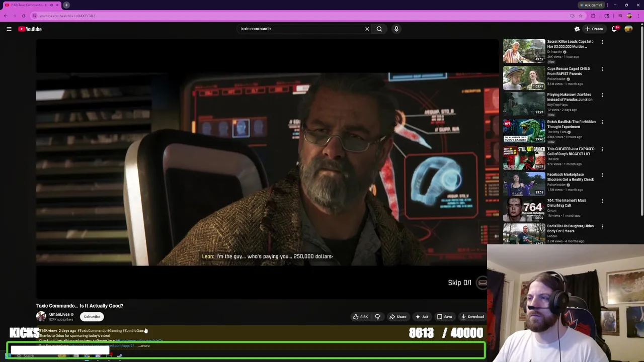The height and width of the screenshot is (362, 644).
Task: Open options menu for 764 video
Action: point(602,201)
